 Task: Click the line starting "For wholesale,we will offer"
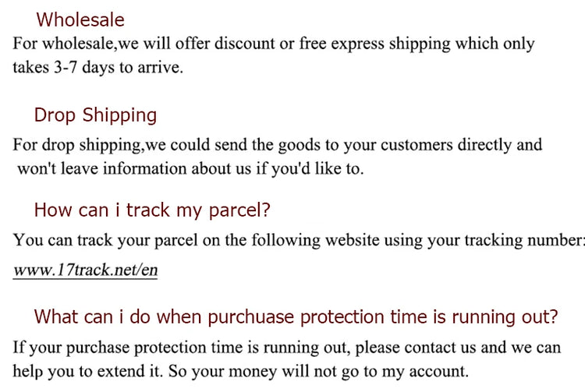pyautogui.click(x=273, y=44)
